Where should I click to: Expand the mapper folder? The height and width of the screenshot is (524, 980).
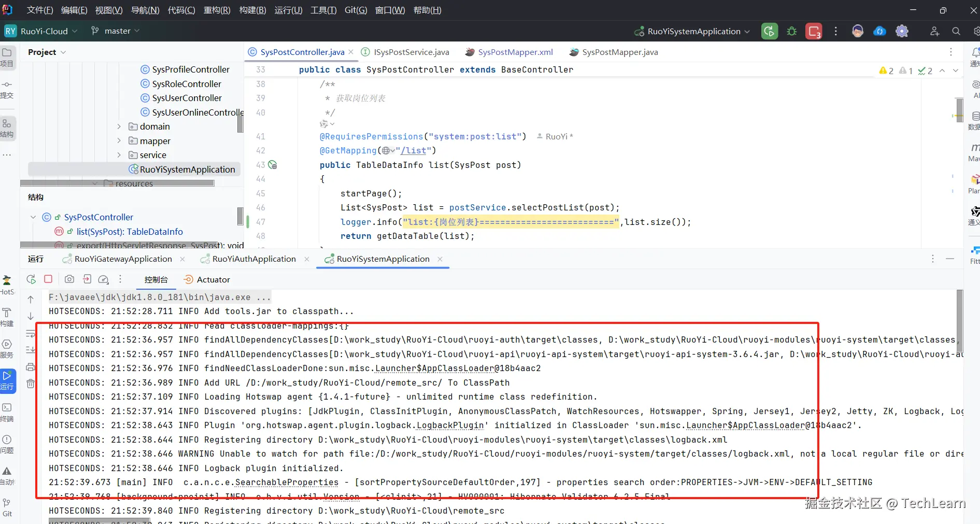(119, 140)
